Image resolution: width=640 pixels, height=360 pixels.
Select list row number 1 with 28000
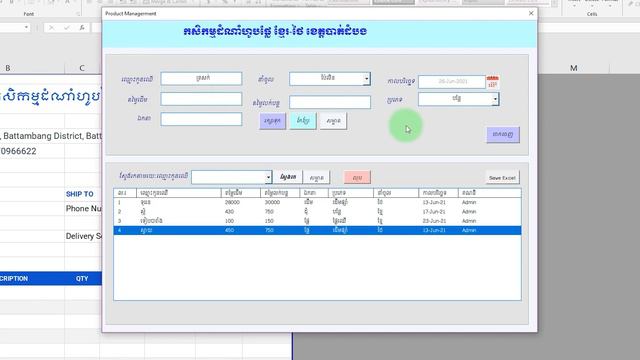317,202
